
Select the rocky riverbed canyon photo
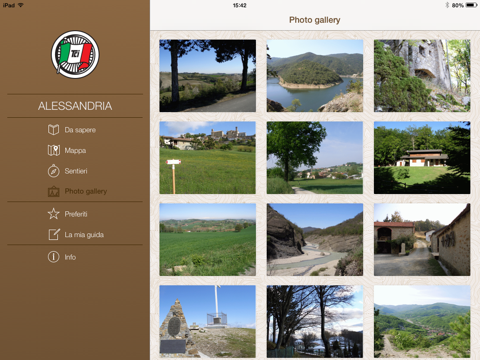pyautogui.click(x=315, y=239)
